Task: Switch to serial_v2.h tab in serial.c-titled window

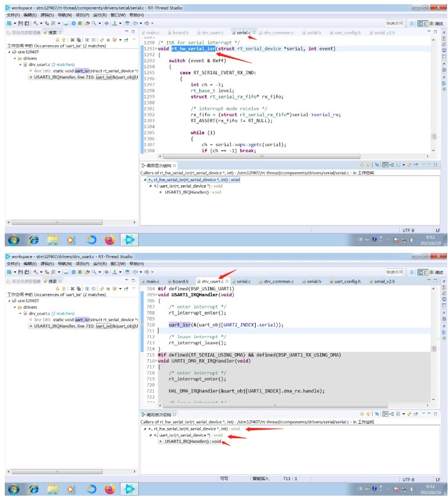Action: point(382,33)
